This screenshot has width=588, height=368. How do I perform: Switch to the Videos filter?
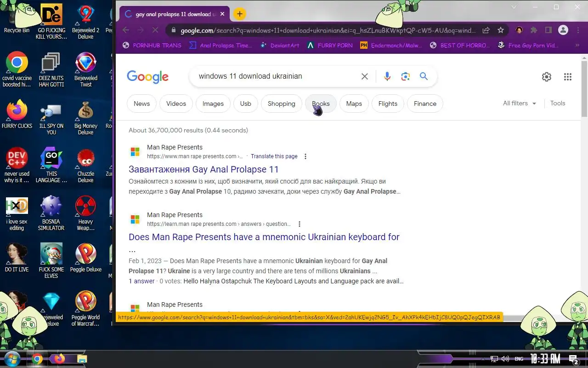coord(176,103)
